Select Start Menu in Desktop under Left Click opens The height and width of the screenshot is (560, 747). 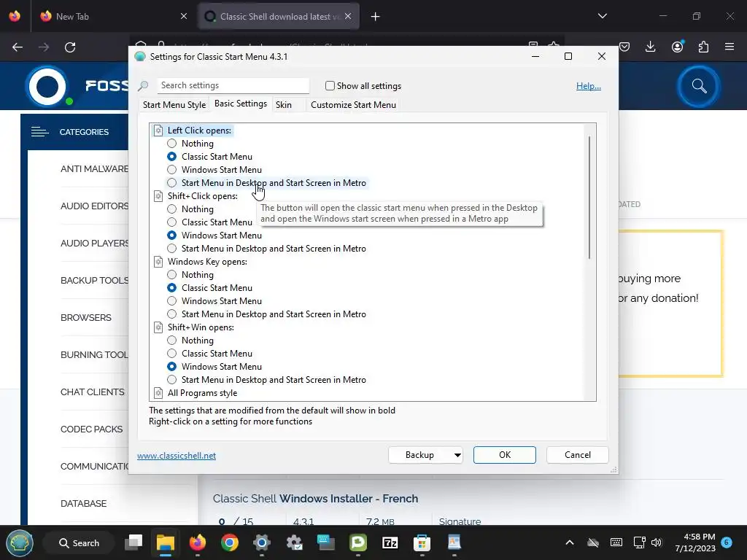172,183
